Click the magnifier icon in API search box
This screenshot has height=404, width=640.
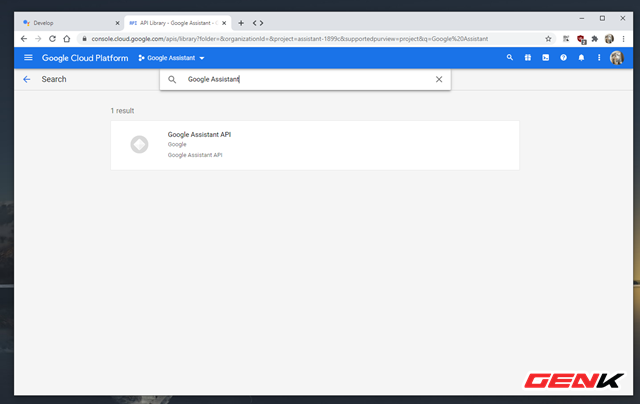click(172, 79)
